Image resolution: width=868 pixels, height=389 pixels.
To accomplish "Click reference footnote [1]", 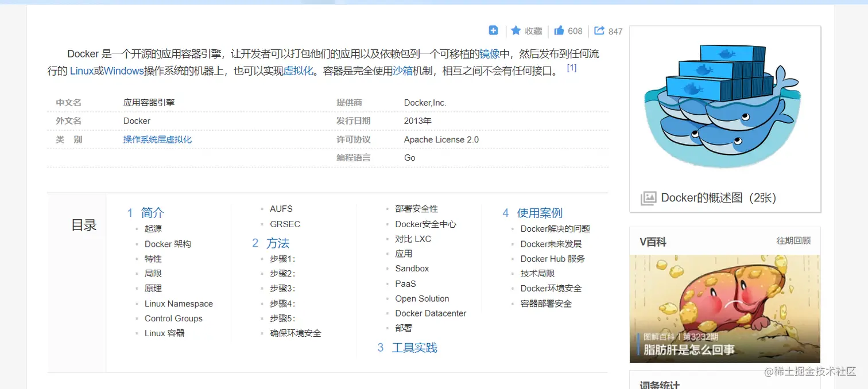I will tap(572, 68).
